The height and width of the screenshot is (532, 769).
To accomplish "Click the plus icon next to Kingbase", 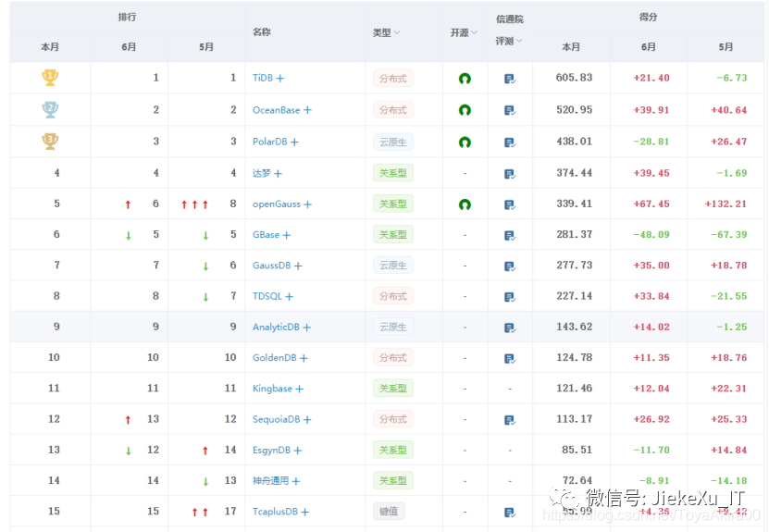I will tap(300, 390).
